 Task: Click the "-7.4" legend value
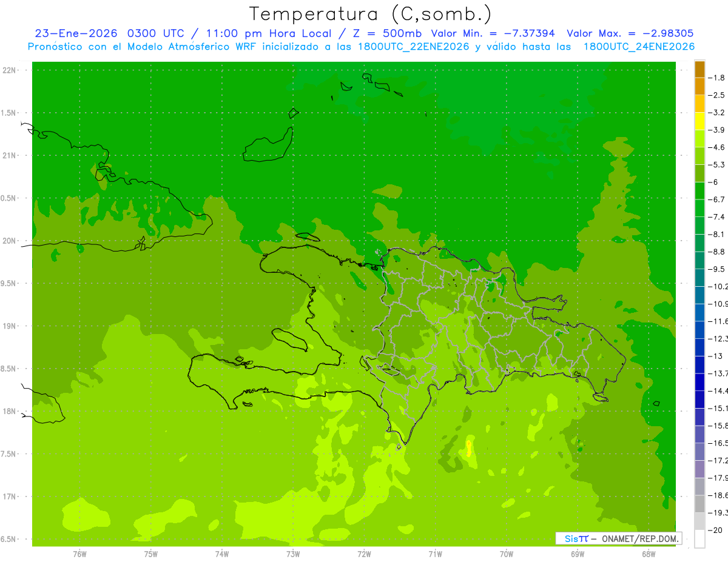tap(716, 217)
